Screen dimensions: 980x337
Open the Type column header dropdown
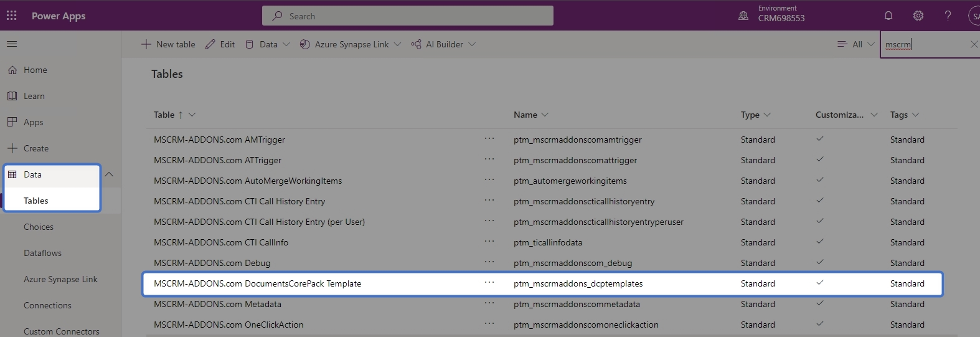click(756, 115)
